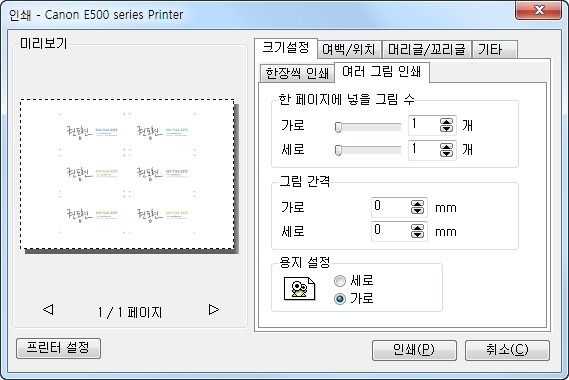Click the 가로 image count slider
The image size is (569, 380).
click(x=368, y=127)
